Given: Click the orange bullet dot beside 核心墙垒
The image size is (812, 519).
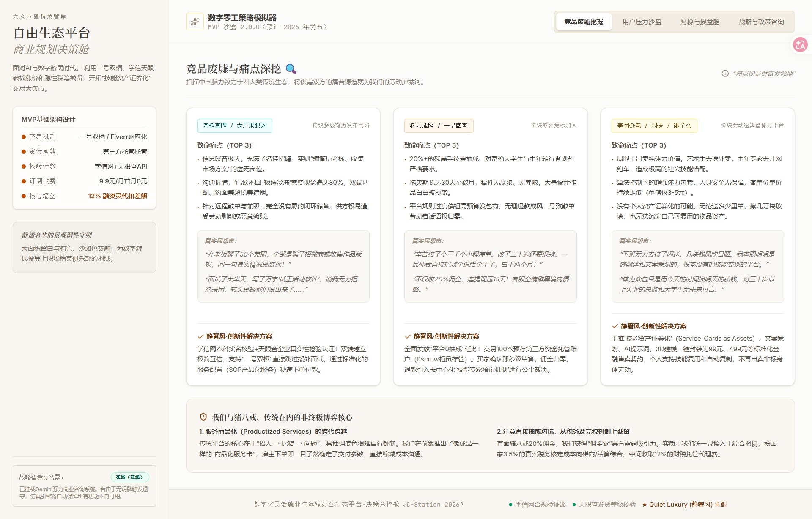Looking at the screenshot, I should [24, 196].
